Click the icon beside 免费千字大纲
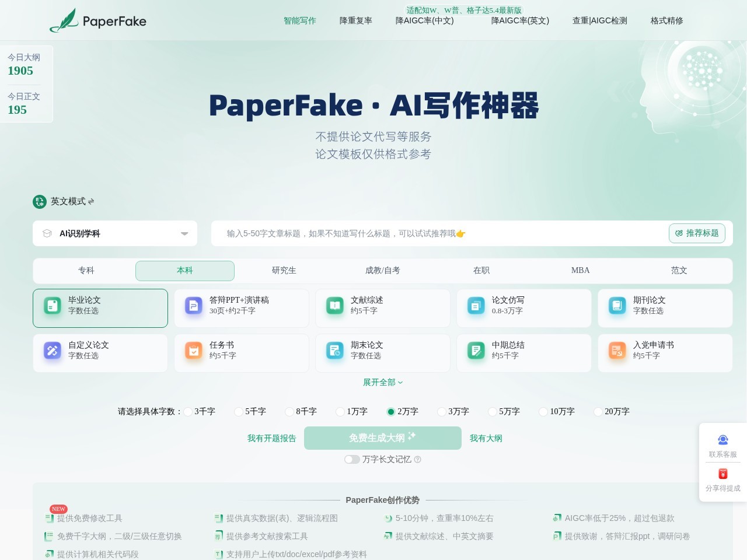747x560 pixels. click(50, 536)
